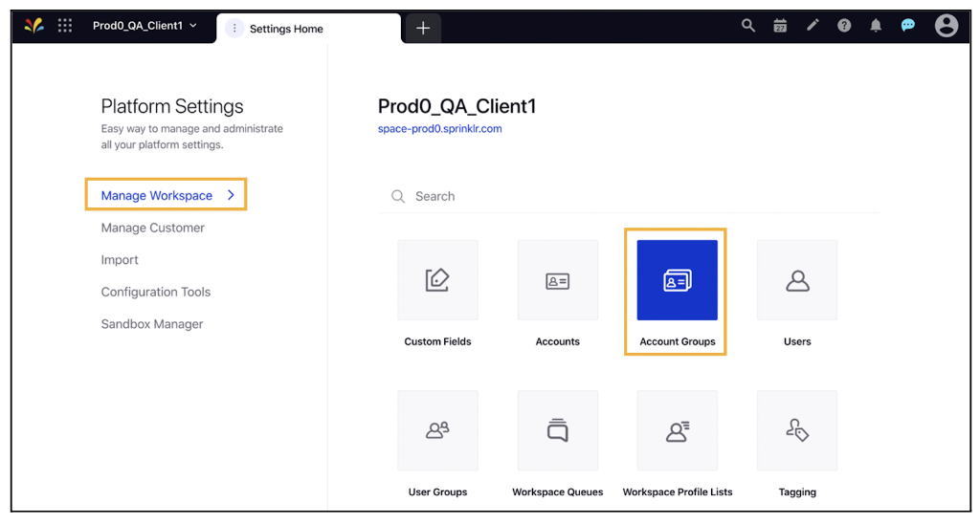Add a new tab with plus button
This screenshot has width=980, height=524.
point(423,28)
